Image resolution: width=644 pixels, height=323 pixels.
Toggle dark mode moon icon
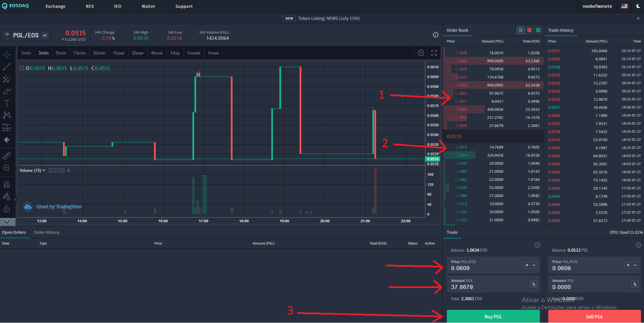[x=638, y=6]
